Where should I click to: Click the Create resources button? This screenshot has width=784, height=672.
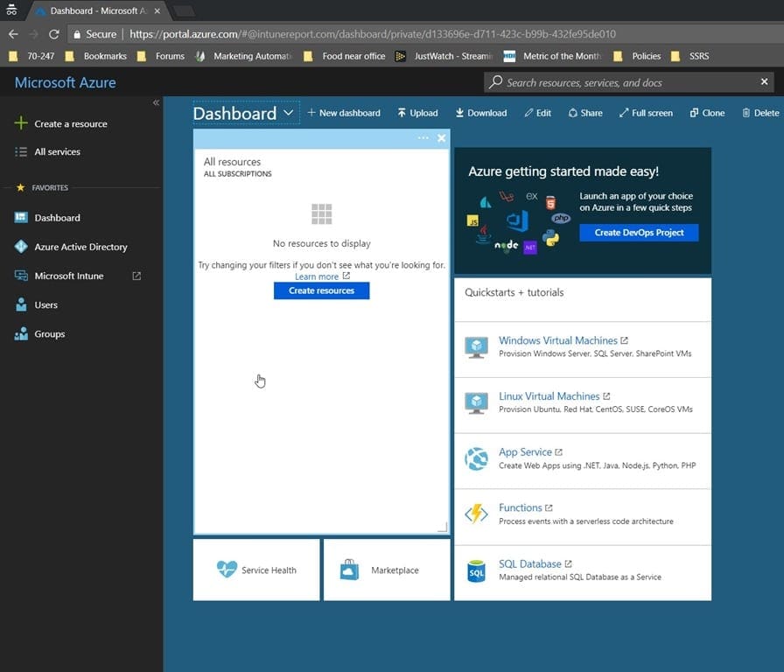click(x=321, y=290)
